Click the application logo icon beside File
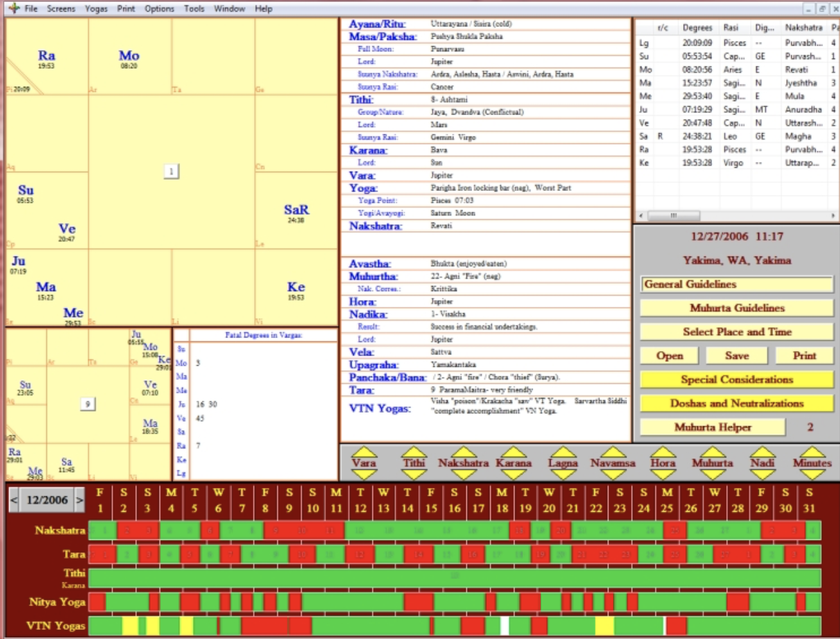Image resolution: width=840 pixels, height=639 pixels. (x=14, y=8)
